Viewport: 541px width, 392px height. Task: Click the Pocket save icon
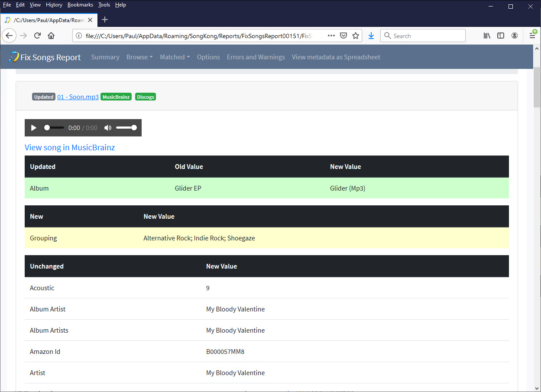[x=343, y=36]
